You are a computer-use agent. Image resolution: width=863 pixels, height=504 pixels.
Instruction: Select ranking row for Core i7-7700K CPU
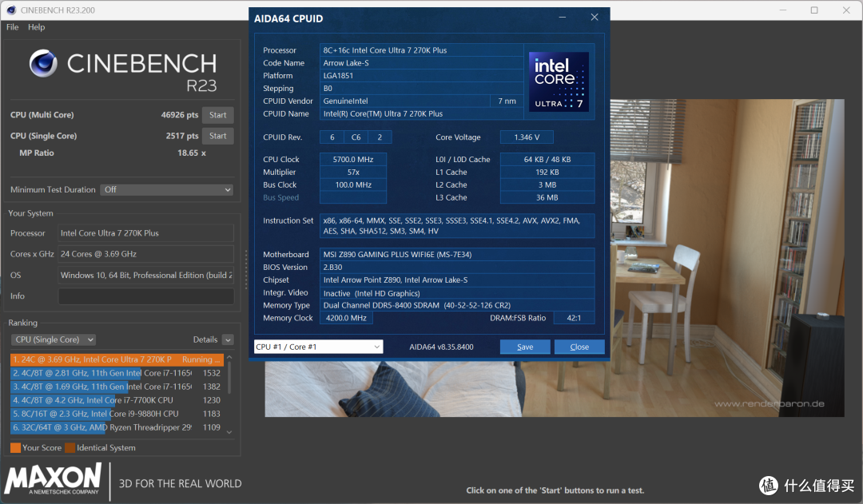(117, 400)
